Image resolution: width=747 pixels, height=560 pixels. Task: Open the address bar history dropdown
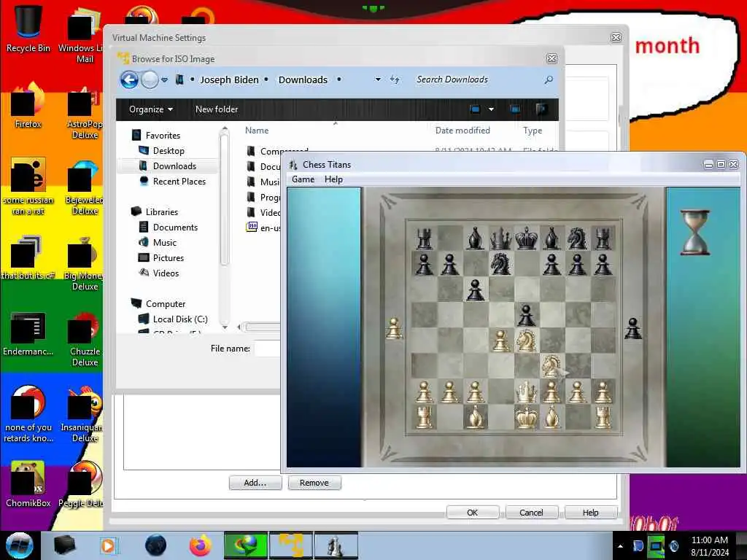tap(378, 79)
